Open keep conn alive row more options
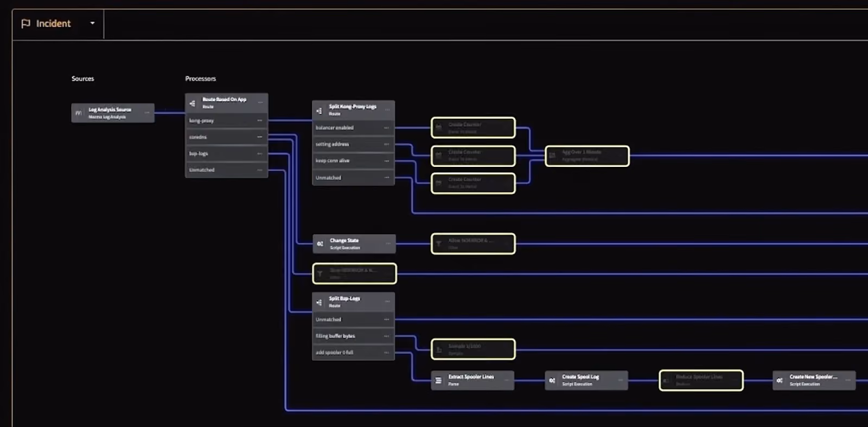 coord(387,161)
